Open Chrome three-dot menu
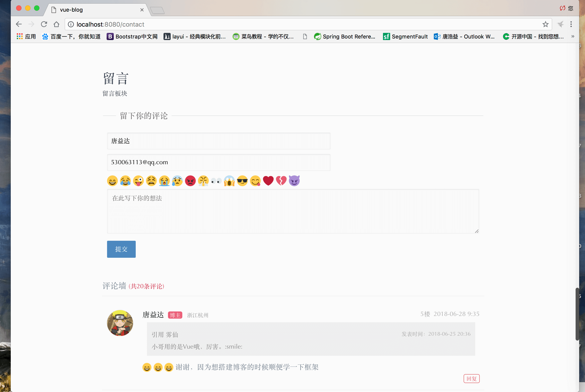Viewport: 585px width, 392px height. click(571, 24)
